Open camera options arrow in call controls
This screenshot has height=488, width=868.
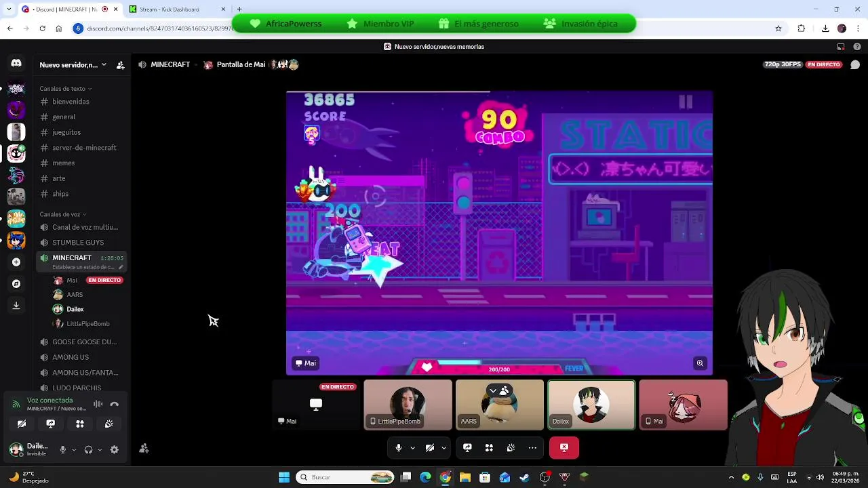point(443,447)
